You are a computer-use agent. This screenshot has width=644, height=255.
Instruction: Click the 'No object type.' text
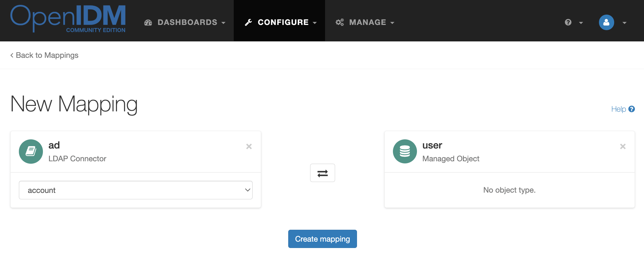(509, 190)
